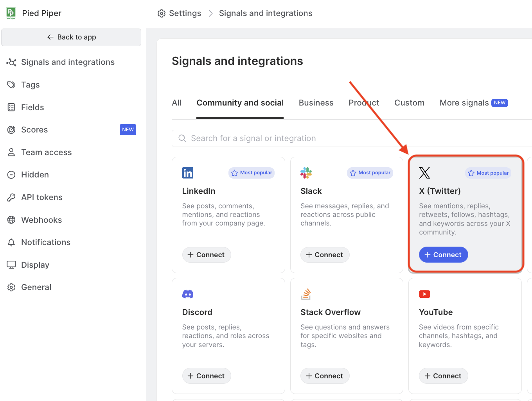Focus the signal or integration search field
This screenshot has height=401, width=532.
[352, 138]
